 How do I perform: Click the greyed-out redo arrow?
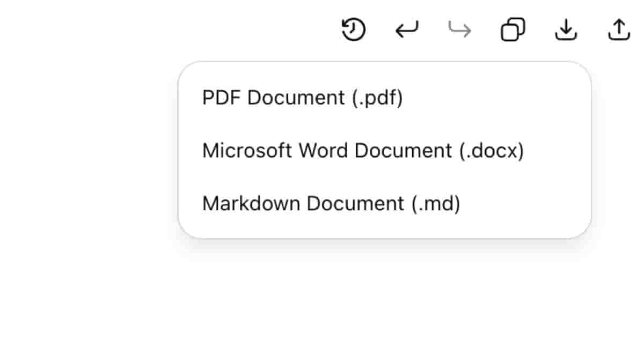point(460,30)
